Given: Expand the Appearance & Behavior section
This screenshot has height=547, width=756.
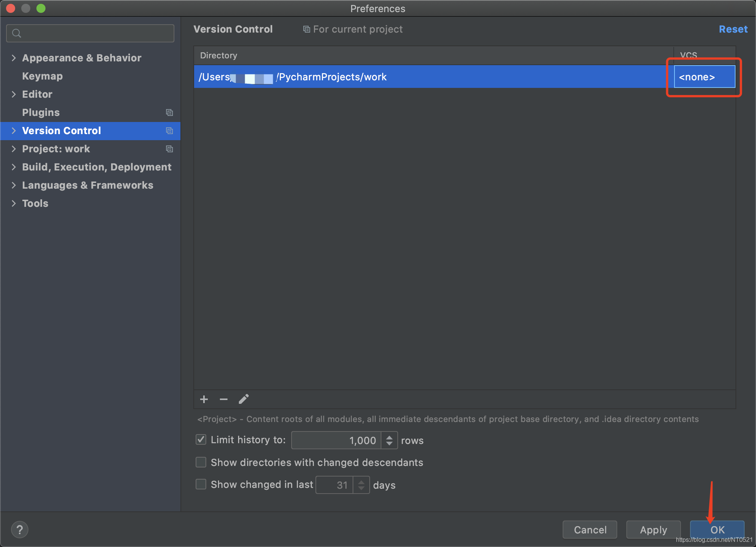Looking at the screenshot, I should tap(14, 58).
